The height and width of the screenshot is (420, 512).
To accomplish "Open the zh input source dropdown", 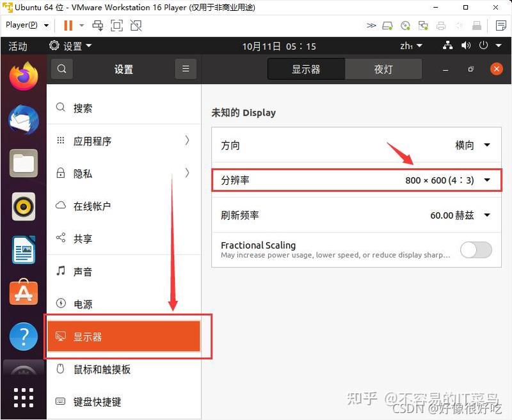I will pos(411,46).
